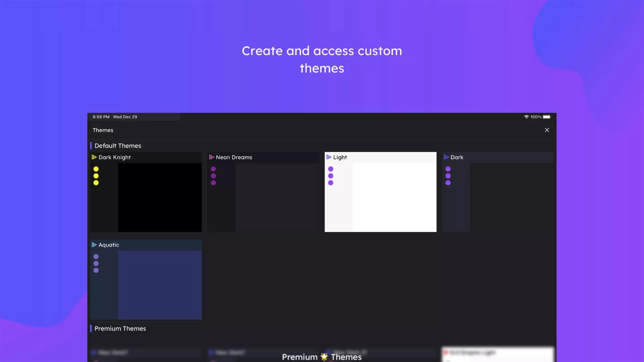Click the star icon in Premium Themes banner
This screenshot has width=644, height=362.
tap(324, 357)
